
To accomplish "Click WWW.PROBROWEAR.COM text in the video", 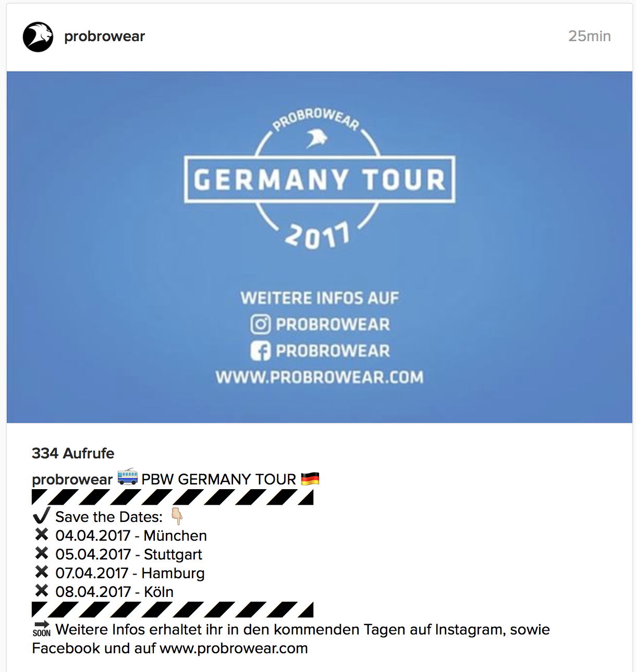I will (320, 377).
